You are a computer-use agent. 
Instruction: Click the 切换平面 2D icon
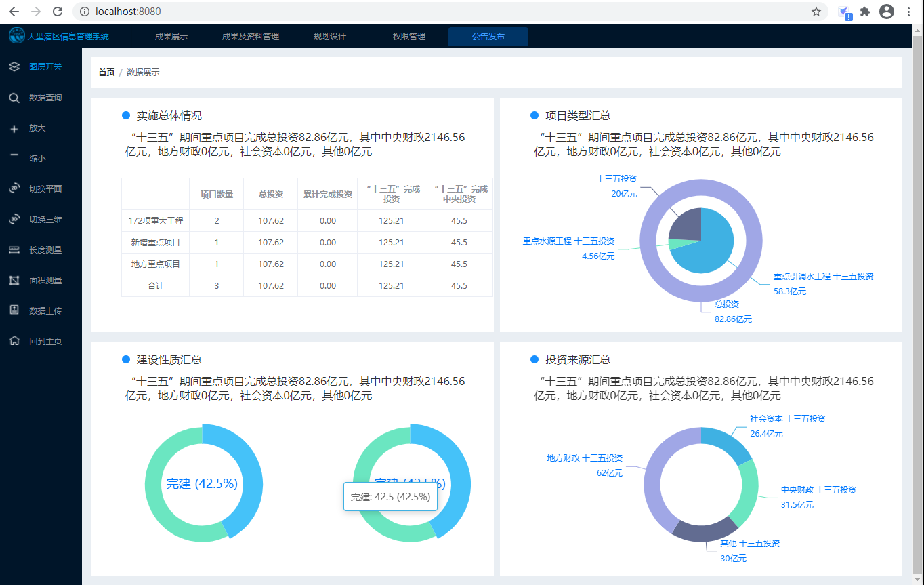[x=14, y=189]
